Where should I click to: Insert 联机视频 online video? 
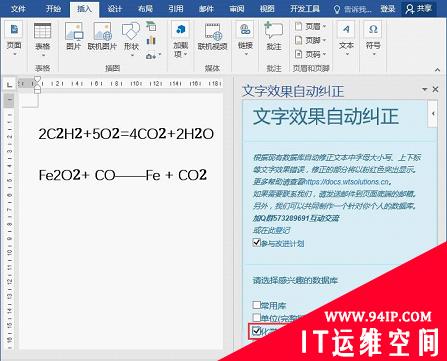click(x=212, y=37)
